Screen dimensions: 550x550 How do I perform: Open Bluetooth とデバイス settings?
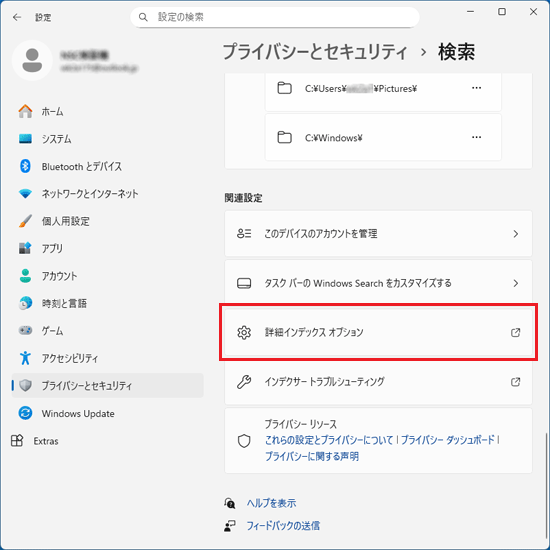coord(107,166)
